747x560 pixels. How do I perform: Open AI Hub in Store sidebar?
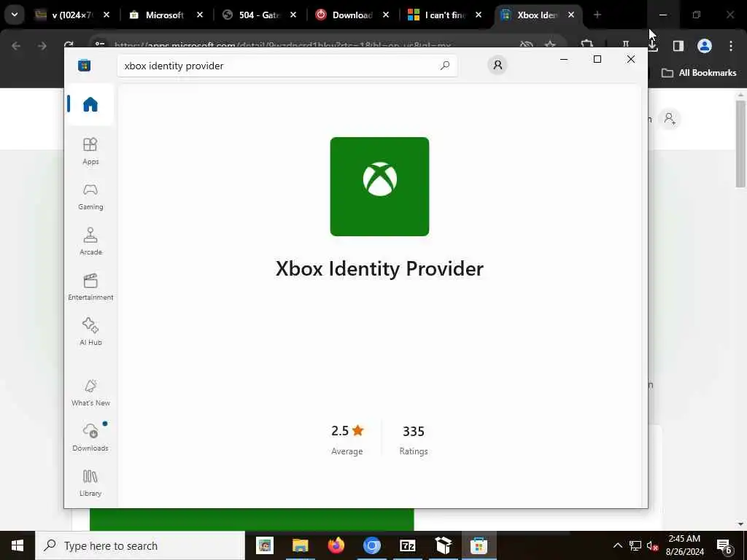[x=90, y=332]
